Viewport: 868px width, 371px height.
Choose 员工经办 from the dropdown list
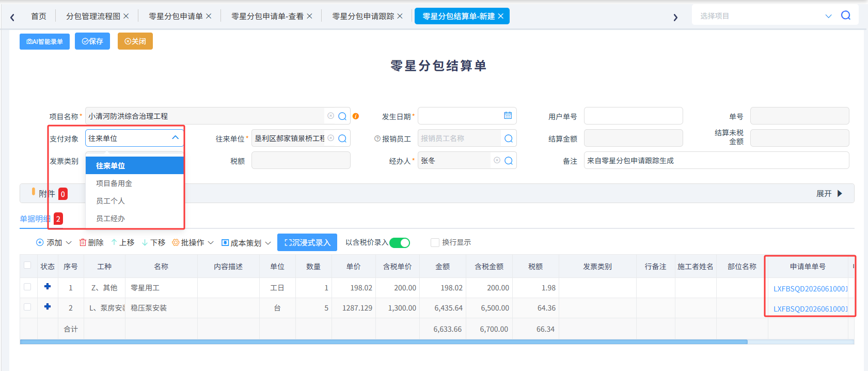tap(135, 219)
